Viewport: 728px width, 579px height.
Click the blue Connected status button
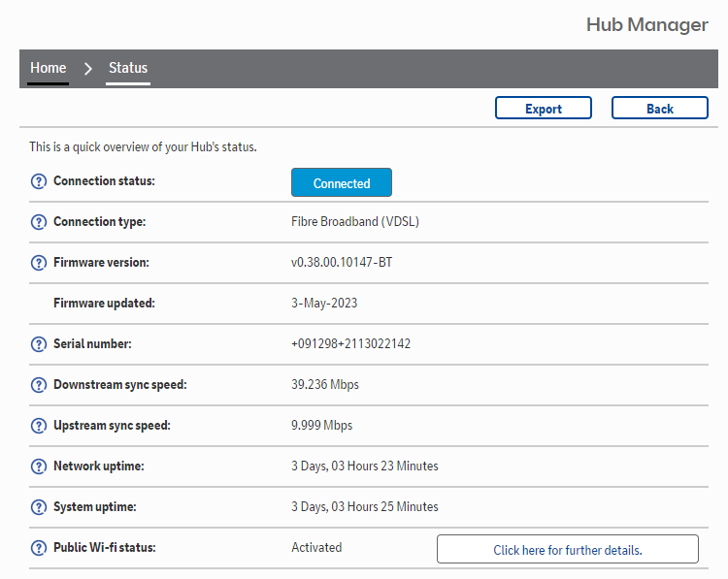pos(342,183)
